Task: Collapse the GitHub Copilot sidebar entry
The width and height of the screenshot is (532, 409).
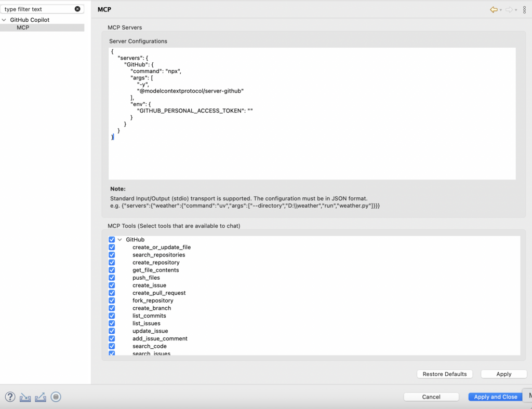Action: point(4,19)
